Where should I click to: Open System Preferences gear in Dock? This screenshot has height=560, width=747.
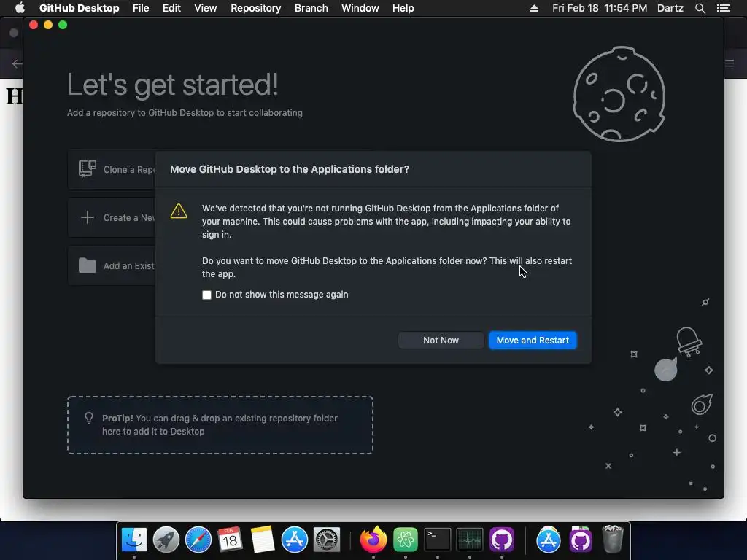click(x=326, y=540)
